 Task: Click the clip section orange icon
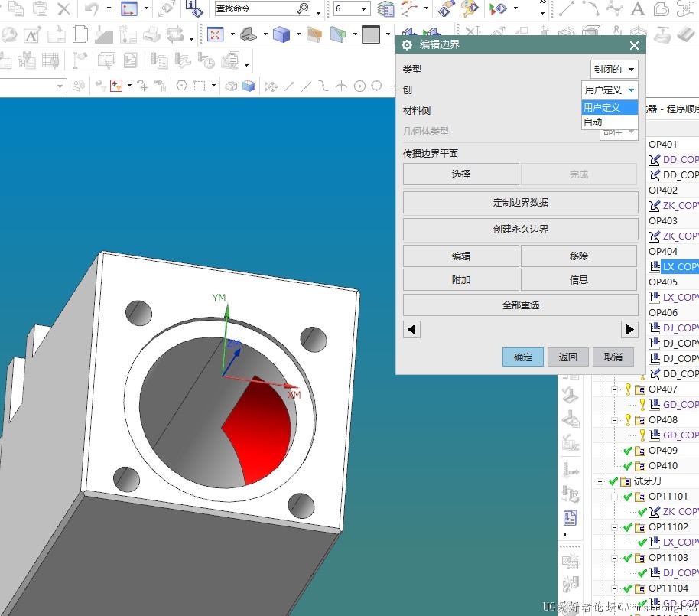tap(314, 34)
